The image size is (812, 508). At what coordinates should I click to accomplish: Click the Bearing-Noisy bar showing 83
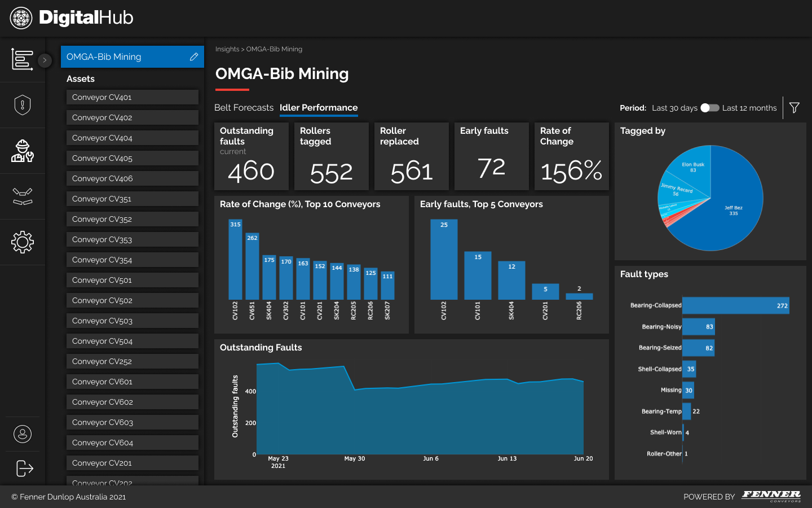coord(699,327)
